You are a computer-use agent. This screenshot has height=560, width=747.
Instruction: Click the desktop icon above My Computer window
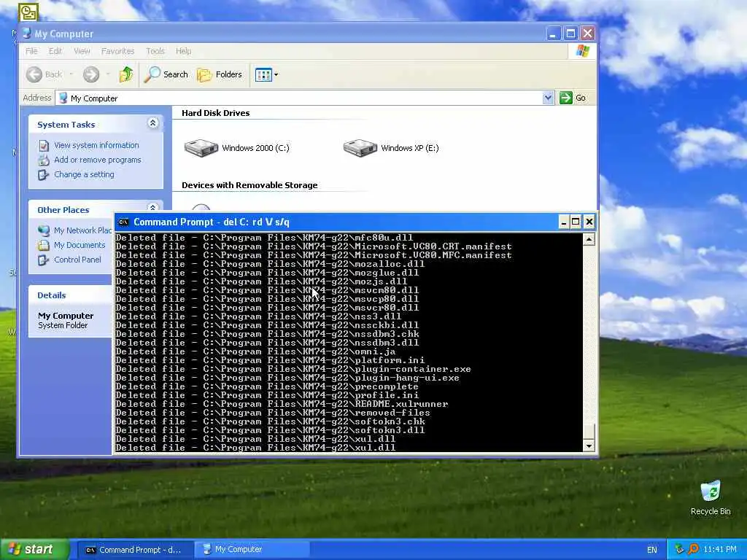pos(28,12)
